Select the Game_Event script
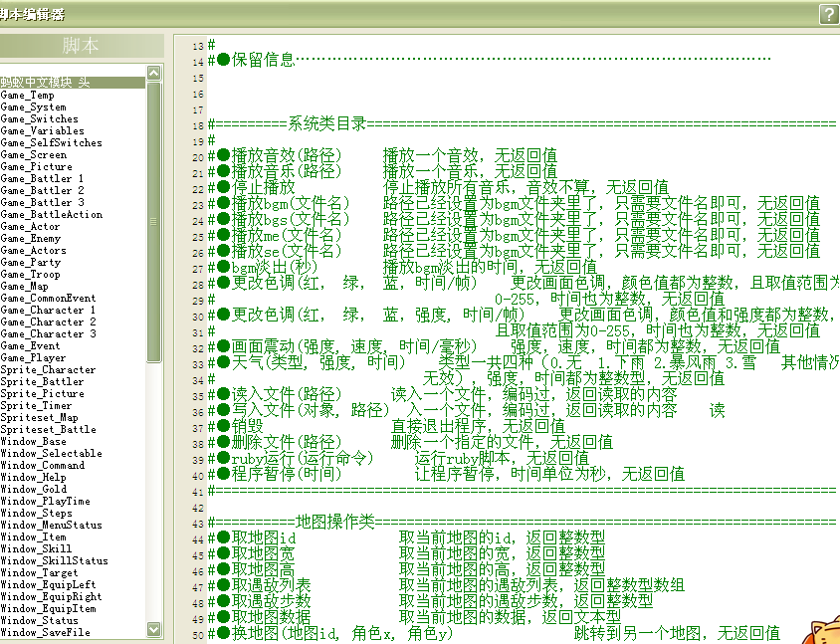The image size is (840, 644). [30, 345]
